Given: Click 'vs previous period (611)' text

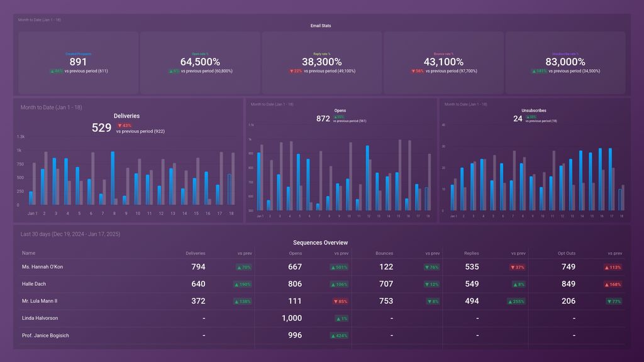Looking at the screenshot, I should [x=86, y=71].
